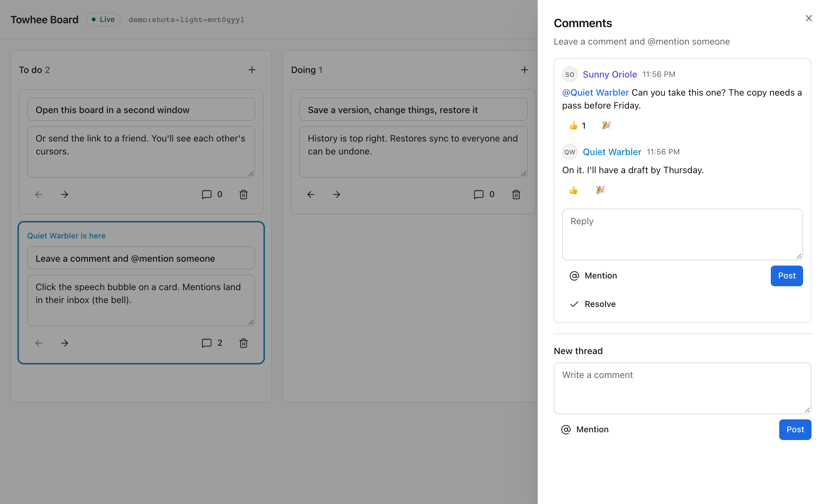Close the Comments panel
The width and height of the screenshot is (827, 504).
pos(809,18)
